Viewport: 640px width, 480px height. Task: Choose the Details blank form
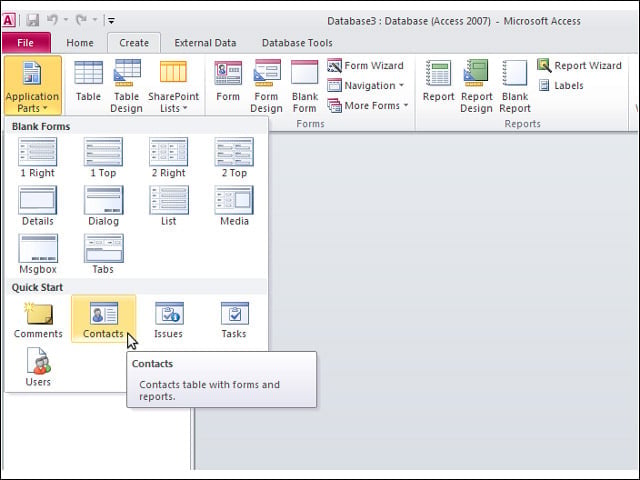38,206
